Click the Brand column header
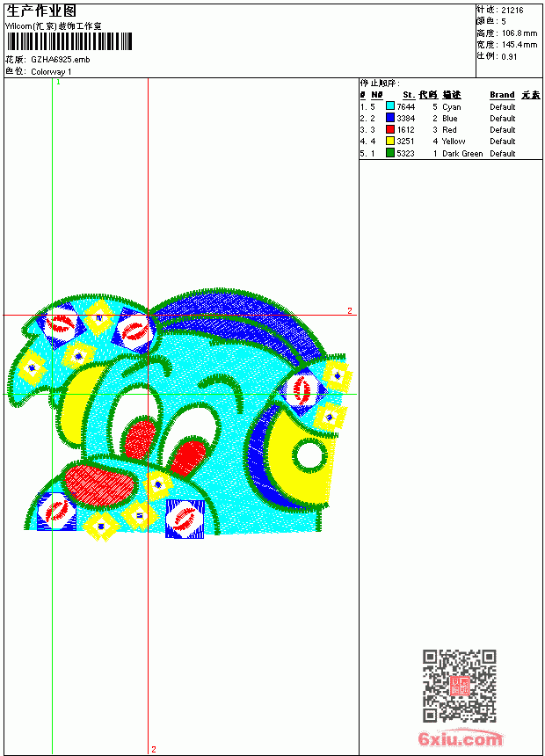 tap(502, 95)
